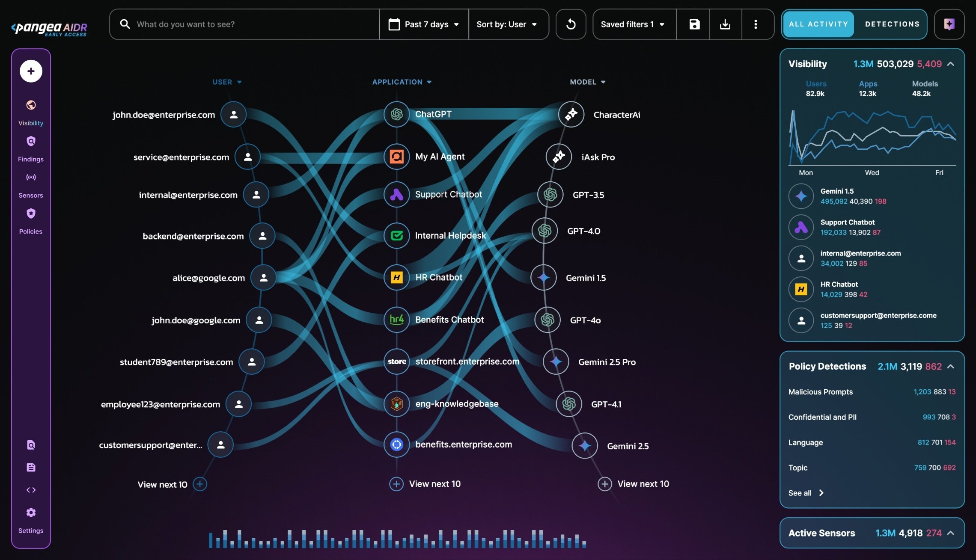Image resolution: width=976 pixels, height=560 pixels.
Task: Select the eng-knowledgebase application node
Action: pos(397,403)
